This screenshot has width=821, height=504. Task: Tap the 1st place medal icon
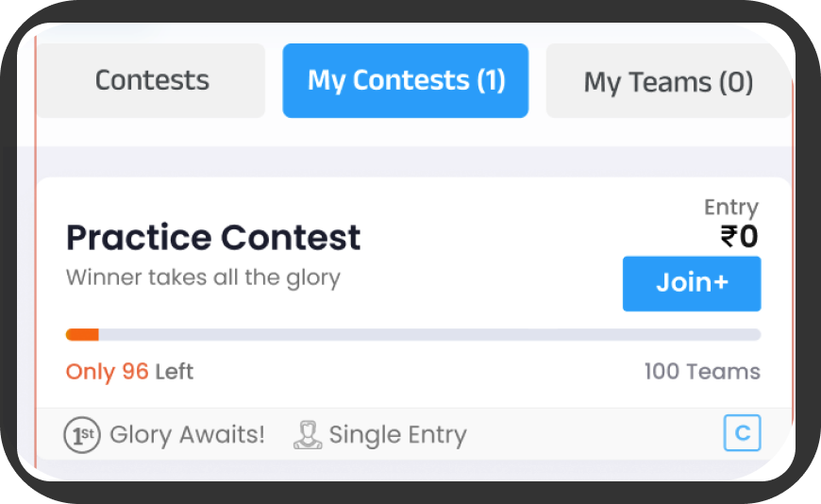82,435
